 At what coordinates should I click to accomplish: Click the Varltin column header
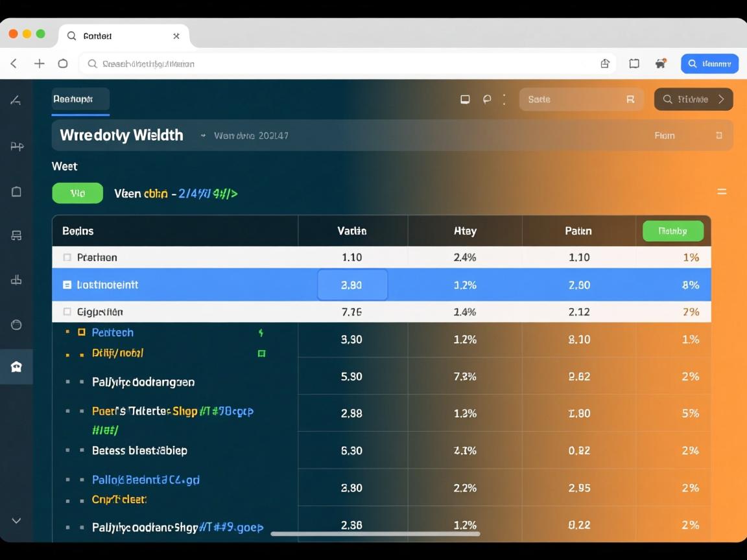point(352,231)
